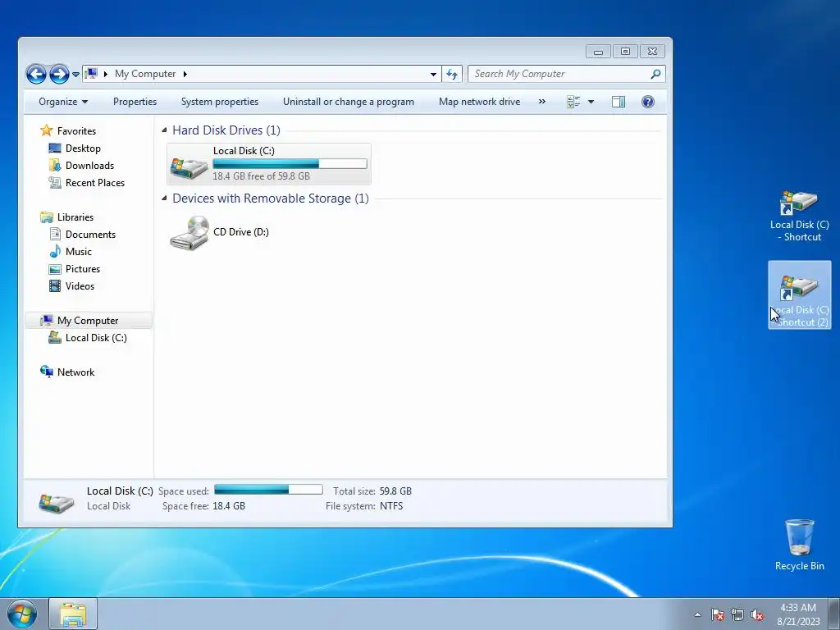Toggle the preview pane
This screenshot has width=840, height=630.
[619, 102]
